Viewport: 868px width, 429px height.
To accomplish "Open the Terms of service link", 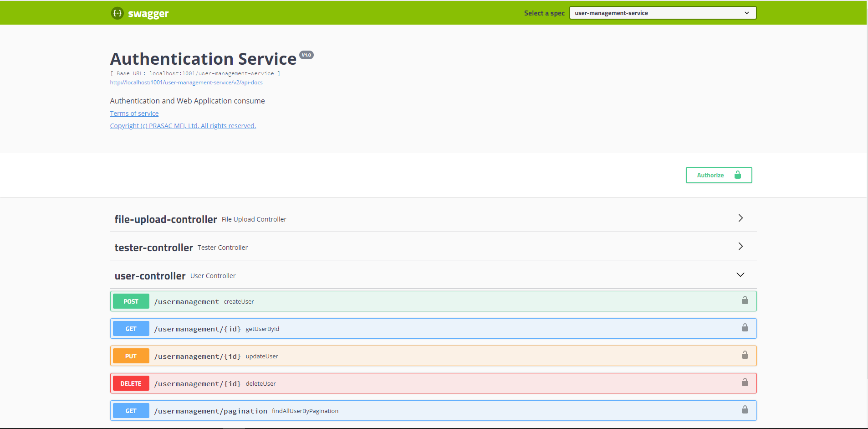I will [x=134, y=113].
